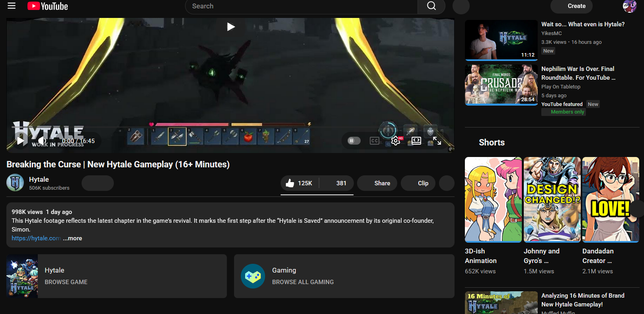The height and width of the screenshot is (314, 644).
Task: Click the title 'Wait so... What even is Hytale?'
Action: tap(583, 24)
